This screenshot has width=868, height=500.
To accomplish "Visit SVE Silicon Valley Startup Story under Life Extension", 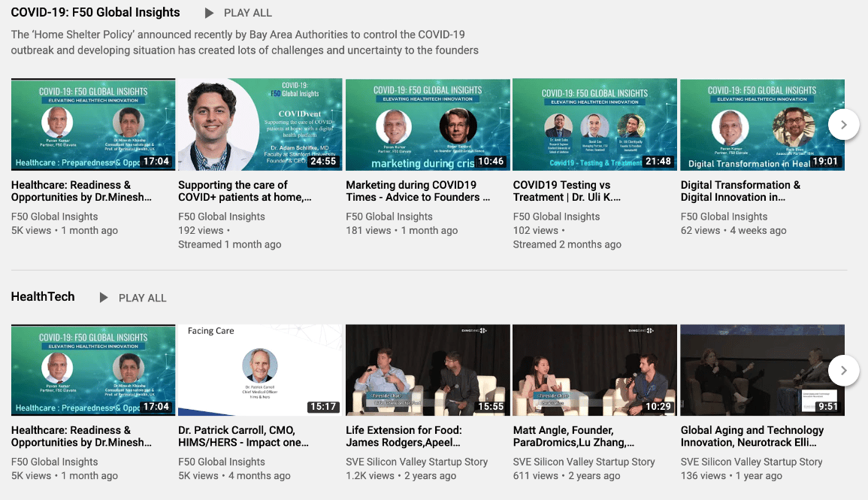I will click(417, 462).
